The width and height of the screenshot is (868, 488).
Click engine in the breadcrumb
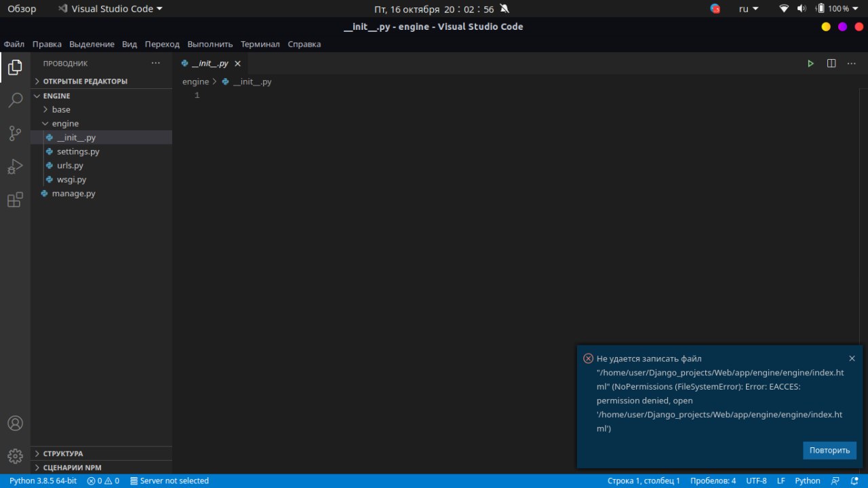tap(195, 81)
